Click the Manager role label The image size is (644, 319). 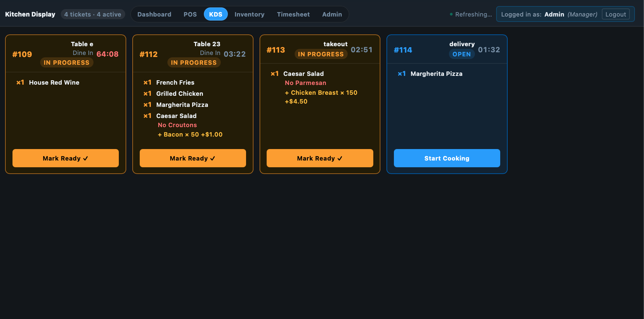(582, 14)
